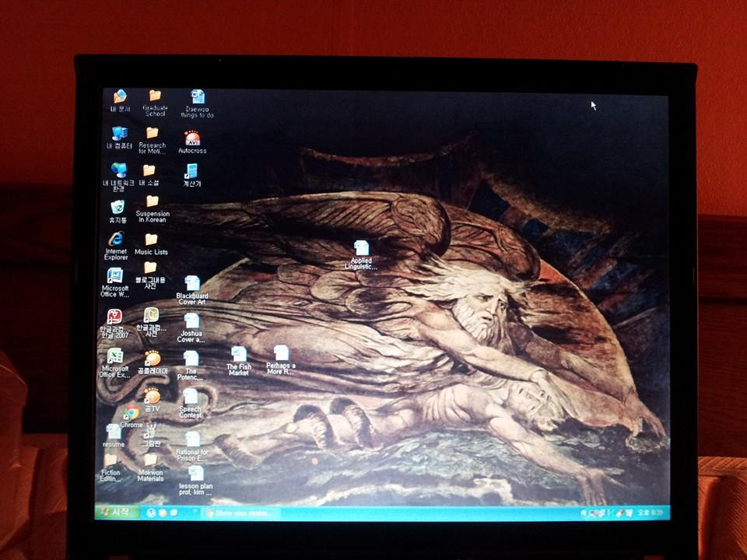
Task: Click the 시작 Start button
Action: (x=114, y=513)
